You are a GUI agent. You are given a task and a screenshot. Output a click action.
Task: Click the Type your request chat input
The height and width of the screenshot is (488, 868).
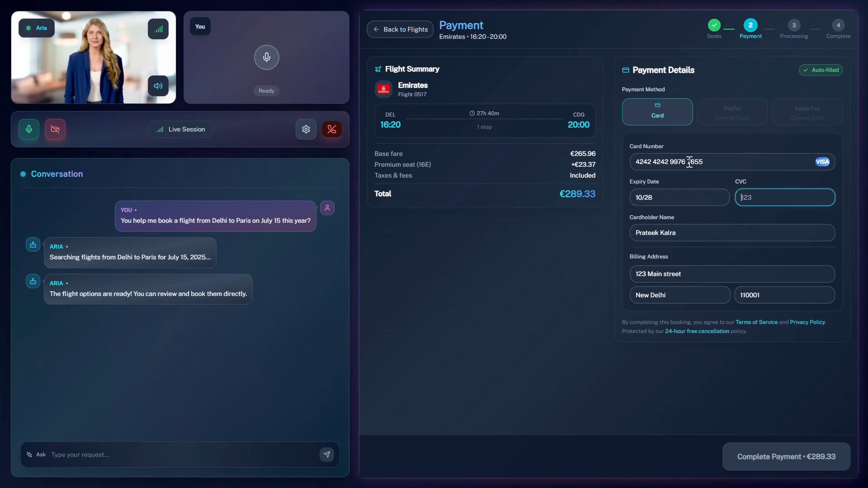pyautogui.click(x=181, y=455)
